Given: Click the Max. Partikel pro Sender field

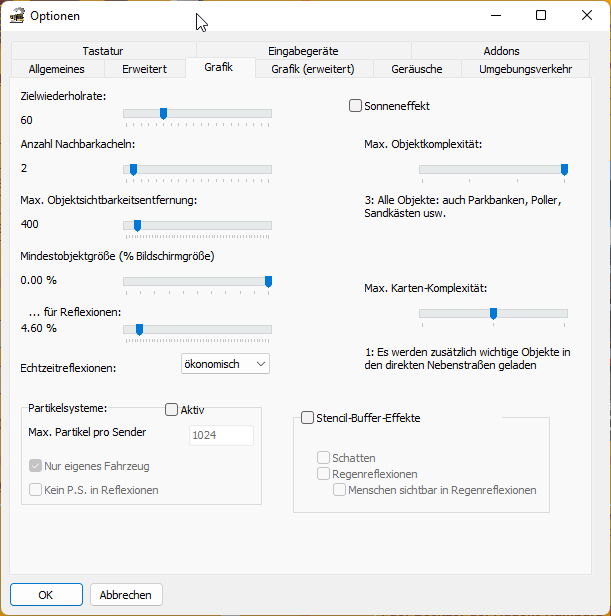Looking at the screenshot, I should pyautogui.click(x=221, y=435).
